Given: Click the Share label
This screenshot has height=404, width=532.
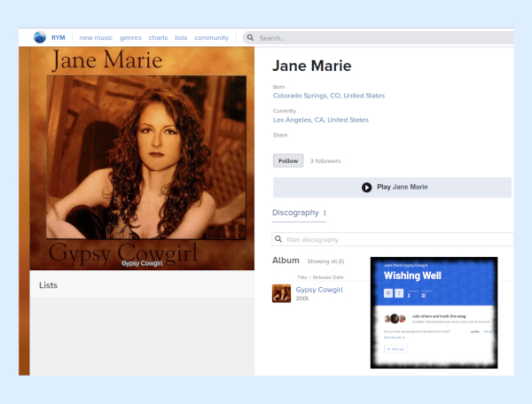Looking at the screenshot, I should coord(280,135).
